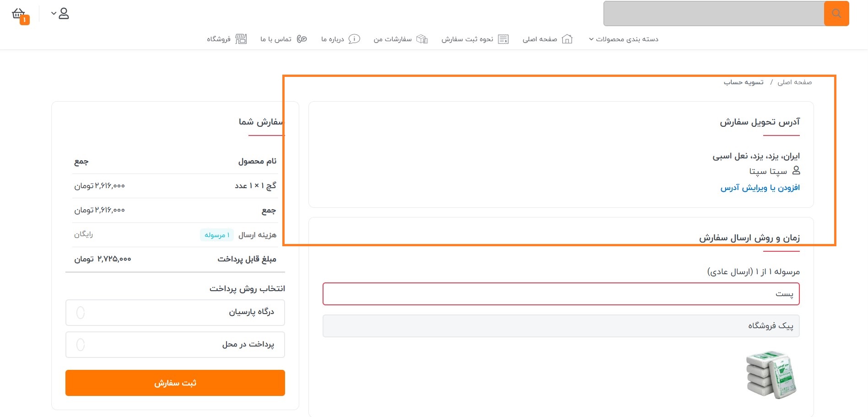Viewport: 868px width, 417px height.
Task: Click the ثبت سفارش submit order button
Action: point(175,383)
